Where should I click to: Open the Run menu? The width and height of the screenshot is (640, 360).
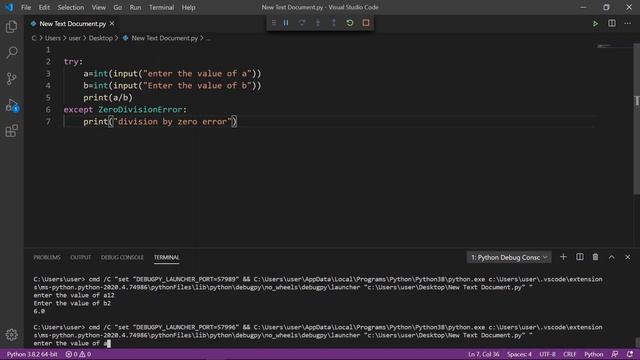(x=135, y=7)
